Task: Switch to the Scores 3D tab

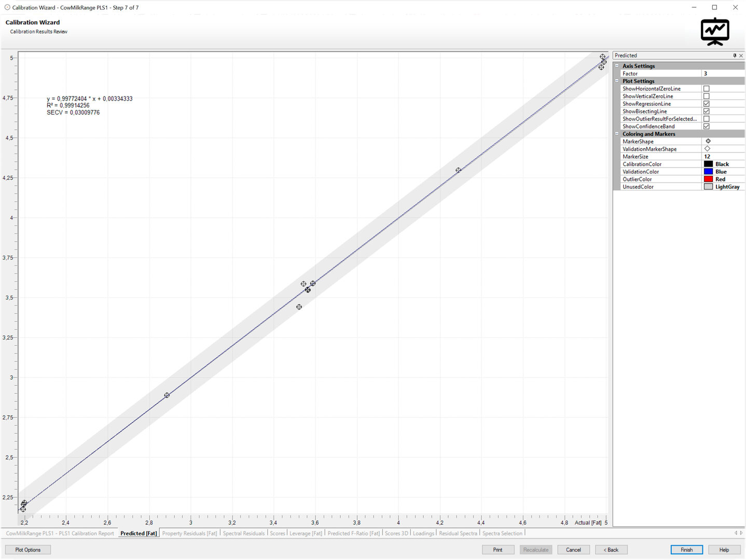Action: [396, 533]
